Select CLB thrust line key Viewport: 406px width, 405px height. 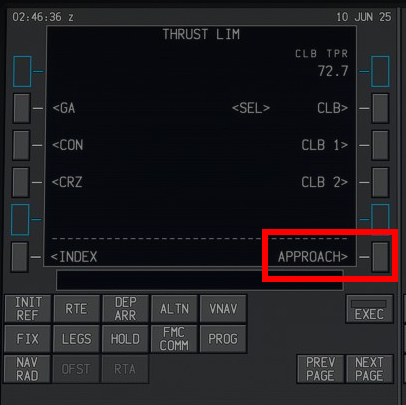(x=380, y=108)
